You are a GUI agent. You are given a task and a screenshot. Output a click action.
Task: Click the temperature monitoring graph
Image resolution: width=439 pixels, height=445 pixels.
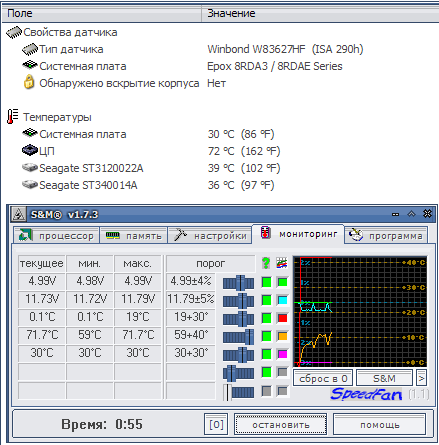360,311
